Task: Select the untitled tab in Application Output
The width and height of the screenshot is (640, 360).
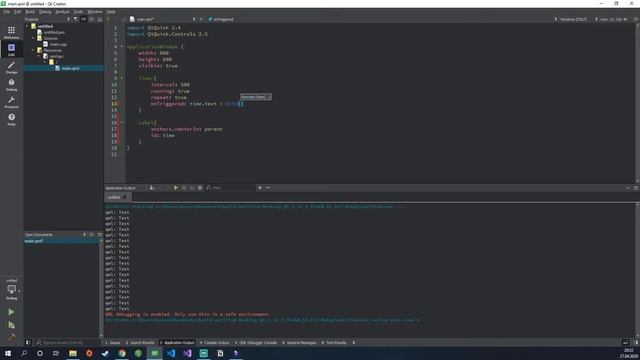Action: (117, 197)
